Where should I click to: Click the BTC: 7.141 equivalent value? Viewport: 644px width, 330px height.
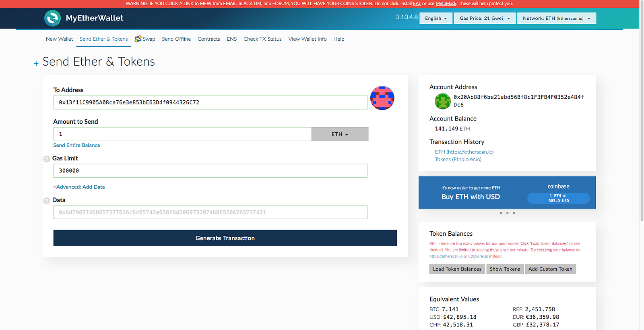pos(444,309)
